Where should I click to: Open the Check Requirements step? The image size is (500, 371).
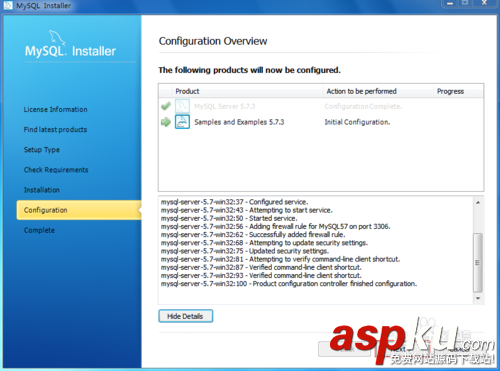pyautogui.click(x=56, y=170)
